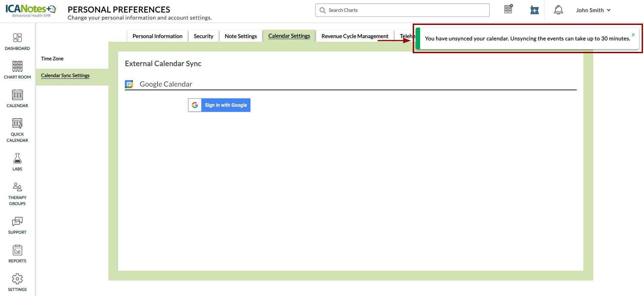Open the Dashboard from the sidebar

[17, 41]
